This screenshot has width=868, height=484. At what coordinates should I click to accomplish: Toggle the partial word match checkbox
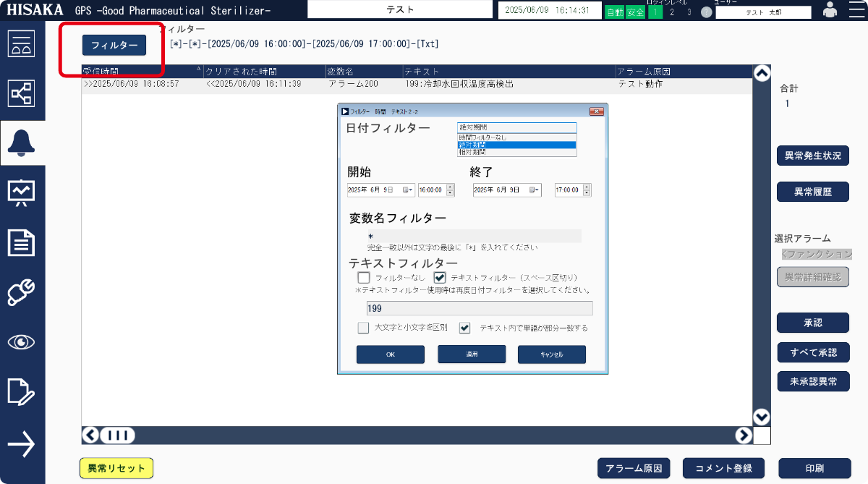pyautogui.click(x=465, y=328)
